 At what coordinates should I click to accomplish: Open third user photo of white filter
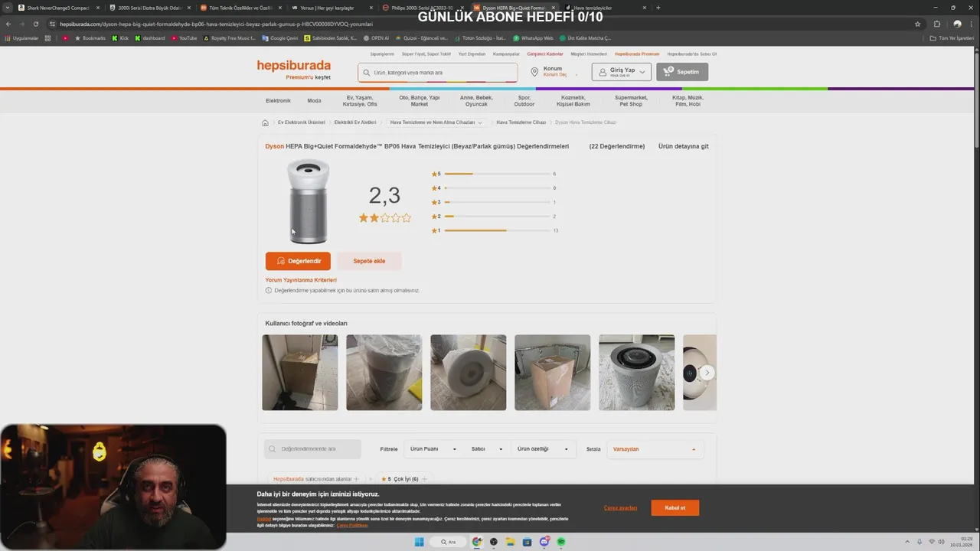coord(469,373)
